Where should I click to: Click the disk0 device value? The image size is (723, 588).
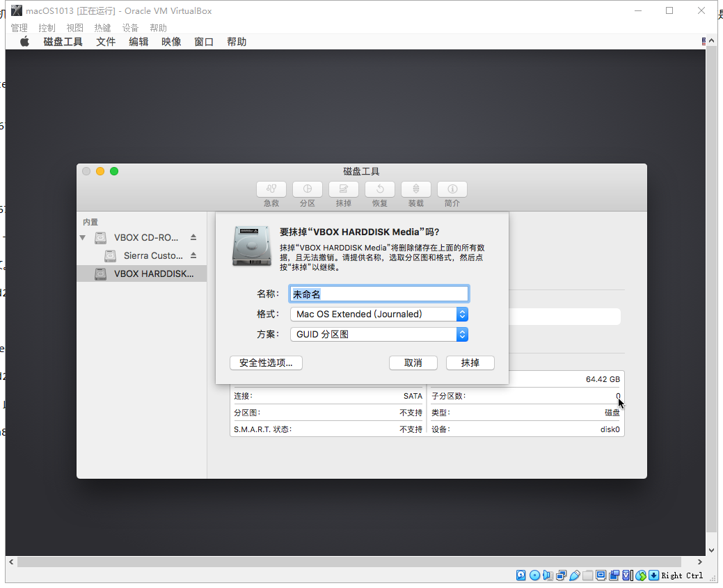[610, 429]
